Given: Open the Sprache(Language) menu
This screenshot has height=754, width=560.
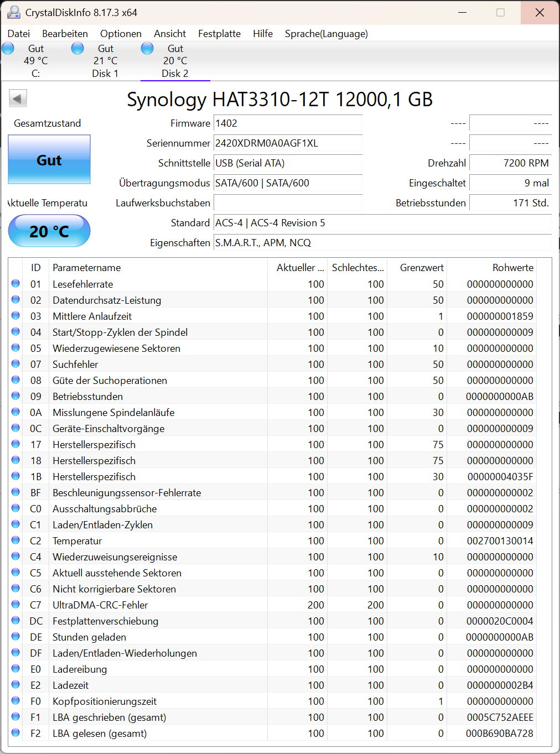Looking at the screenshot, I should pyautogui.click(x=326, y=34).
